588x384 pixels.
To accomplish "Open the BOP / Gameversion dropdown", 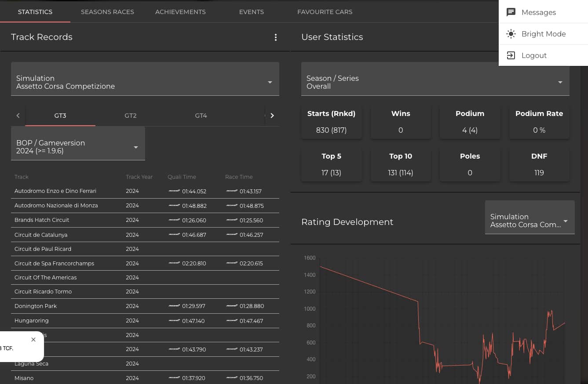I will pos(135,147).
